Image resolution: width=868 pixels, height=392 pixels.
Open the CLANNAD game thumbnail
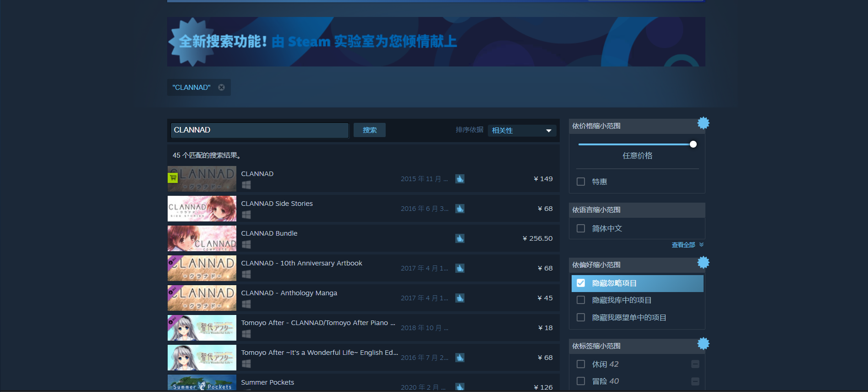[202, 179]
